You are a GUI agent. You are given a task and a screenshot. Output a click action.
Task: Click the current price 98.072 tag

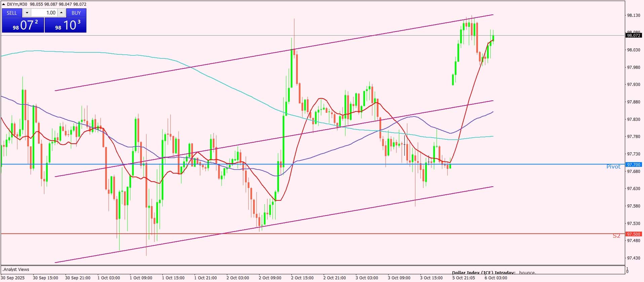point(633,35)
